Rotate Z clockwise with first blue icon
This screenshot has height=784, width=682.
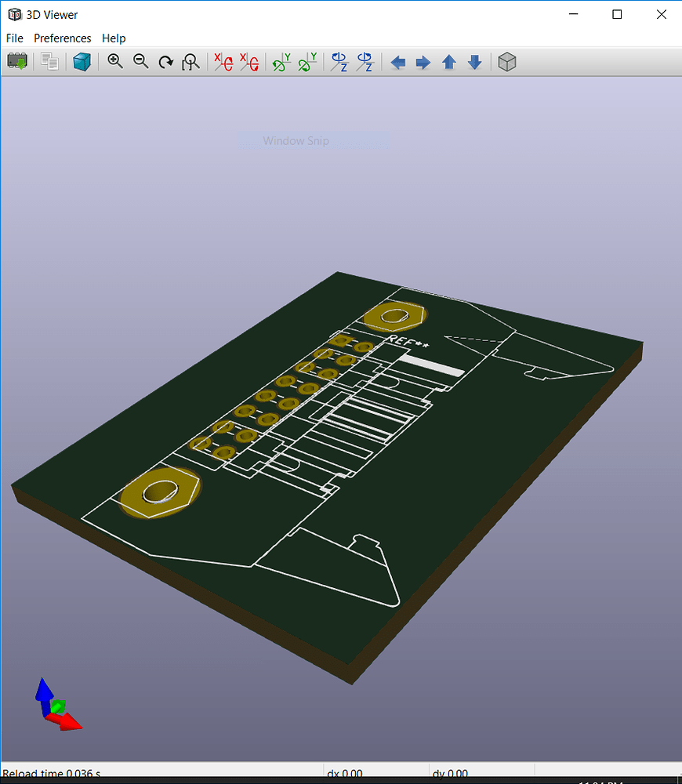339,62
